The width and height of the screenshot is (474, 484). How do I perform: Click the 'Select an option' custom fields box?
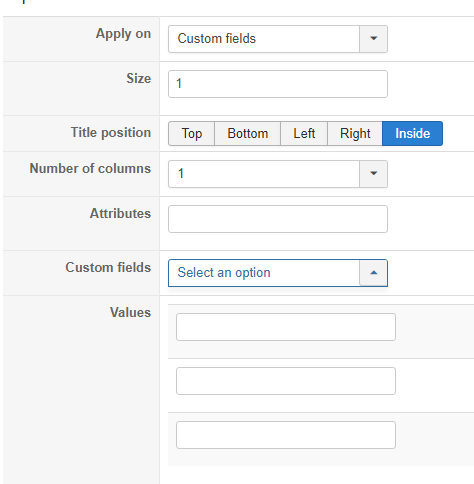(278, 273)
